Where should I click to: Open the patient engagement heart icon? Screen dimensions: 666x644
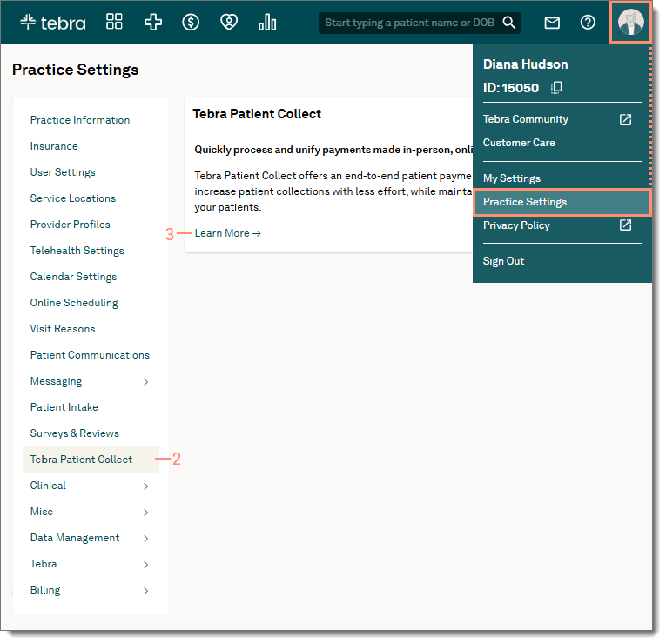pos(229,22)
